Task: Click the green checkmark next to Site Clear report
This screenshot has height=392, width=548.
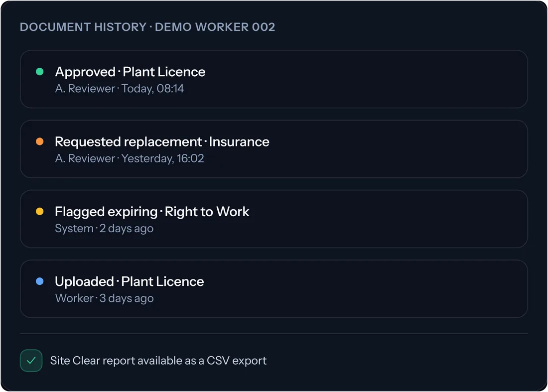Action: (31, 361)
